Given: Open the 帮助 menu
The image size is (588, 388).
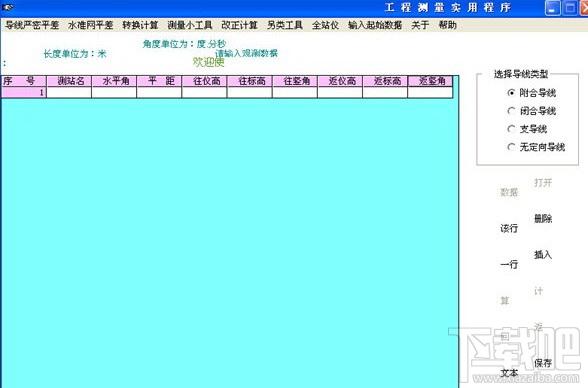Looking at the screenshot, I should click(447, 25).
